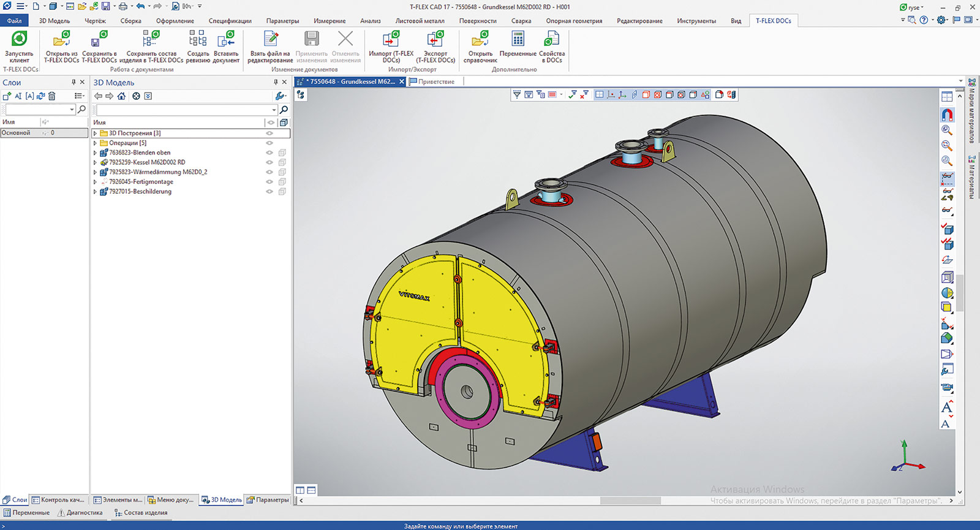Click the target icon in 3D Модель toolbar
This screenshot has width=980, height=530.
click(x=136, y=96)
